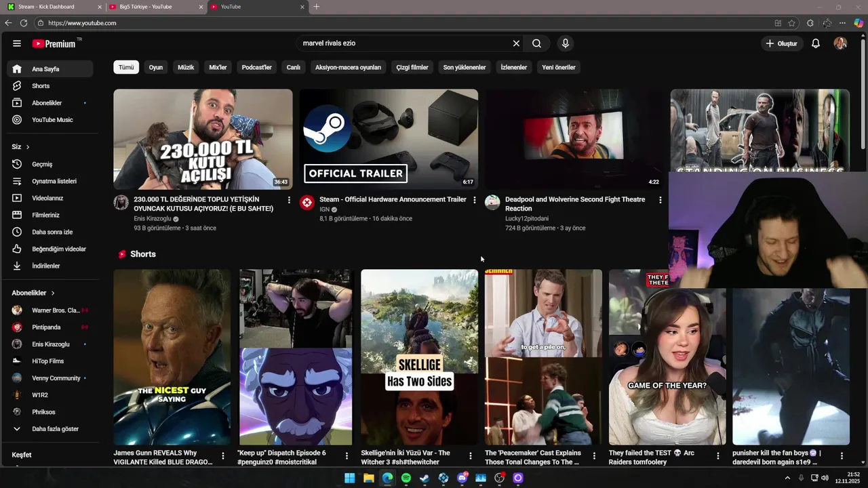Expand the Abonelikler section chevron
Image resolution: width=868 pixels, height=488 pixels.
(52, 293)
